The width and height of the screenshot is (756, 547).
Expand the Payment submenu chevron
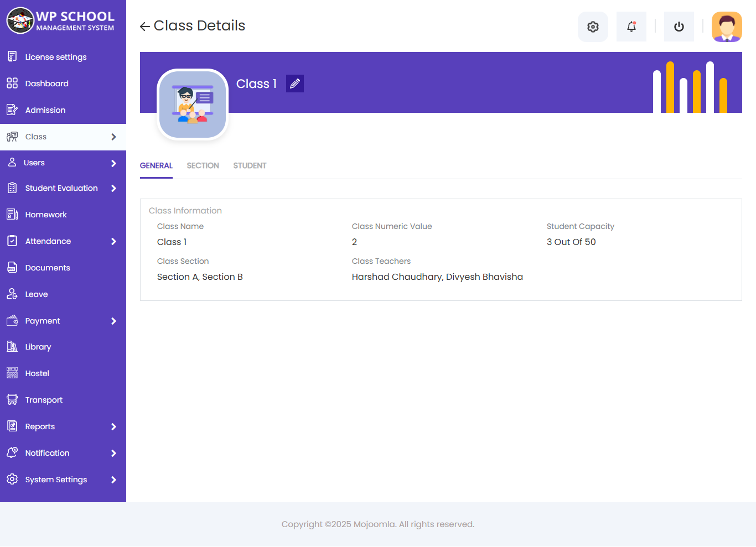113,321
